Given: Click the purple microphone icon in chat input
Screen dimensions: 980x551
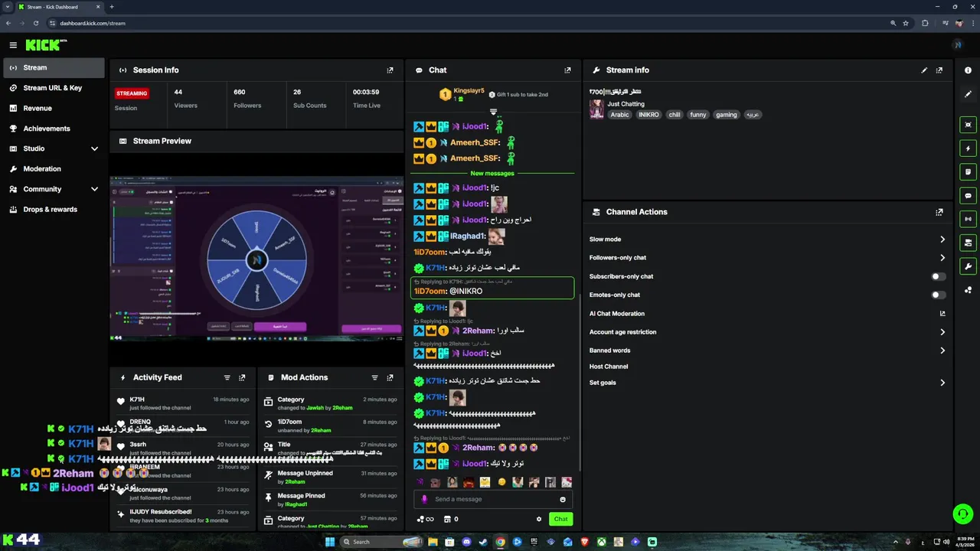Looking at the screenshot, I should click(424, 499).
